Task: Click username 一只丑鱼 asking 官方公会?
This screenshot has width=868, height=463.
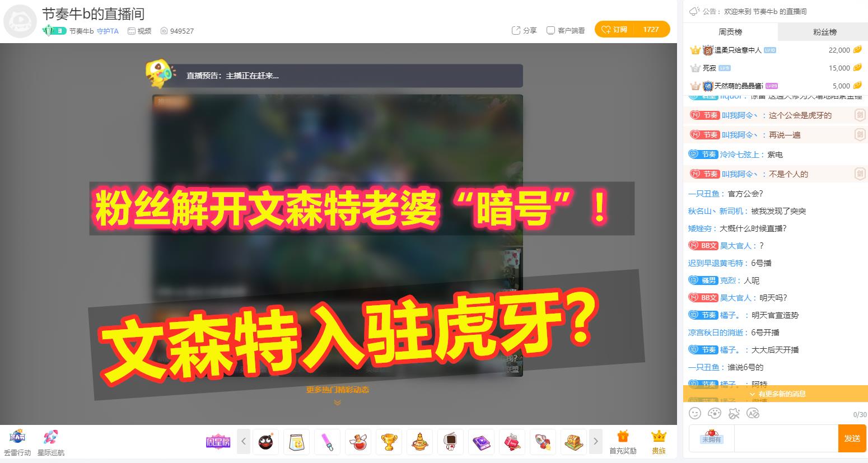Action: [x=703, y=194]
